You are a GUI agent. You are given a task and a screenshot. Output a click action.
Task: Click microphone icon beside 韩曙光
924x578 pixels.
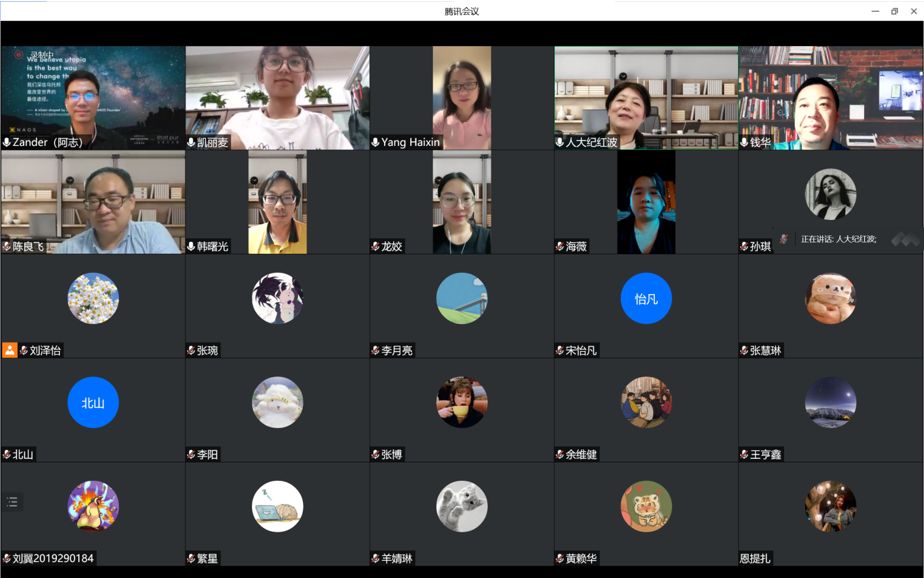pyautogui.click(x=191, y=246)
